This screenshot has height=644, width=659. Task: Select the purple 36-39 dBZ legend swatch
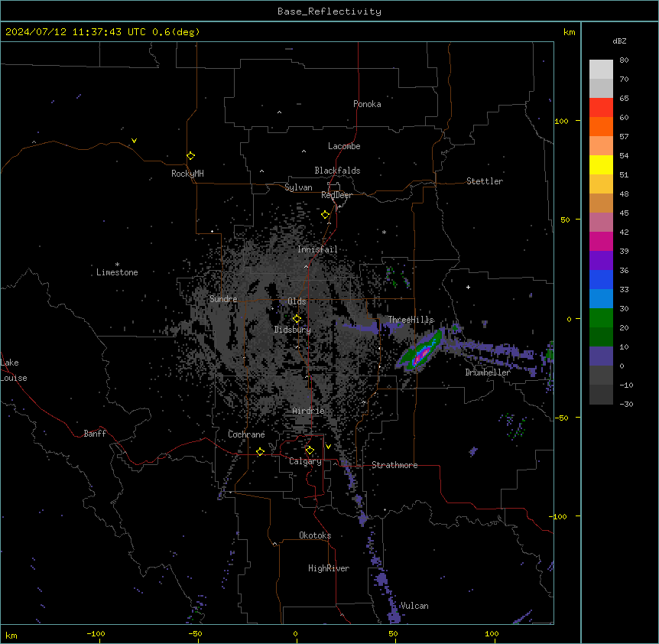601,260
